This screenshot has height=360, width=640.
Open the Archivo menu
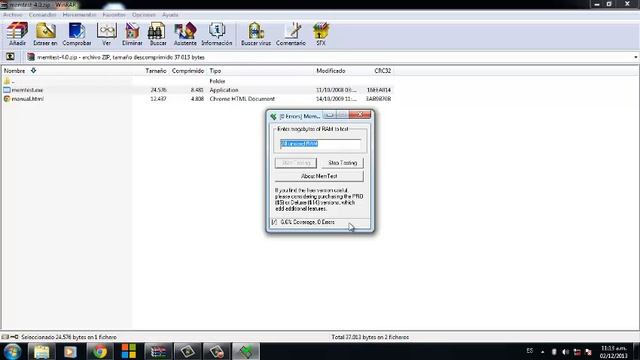tap(13, 15)
